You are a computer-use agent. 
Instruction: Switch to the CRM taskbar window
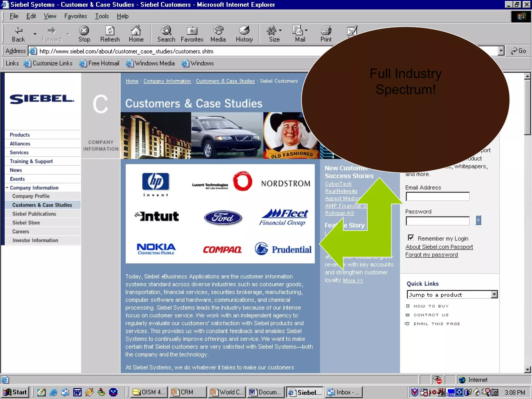click(188, 392)
